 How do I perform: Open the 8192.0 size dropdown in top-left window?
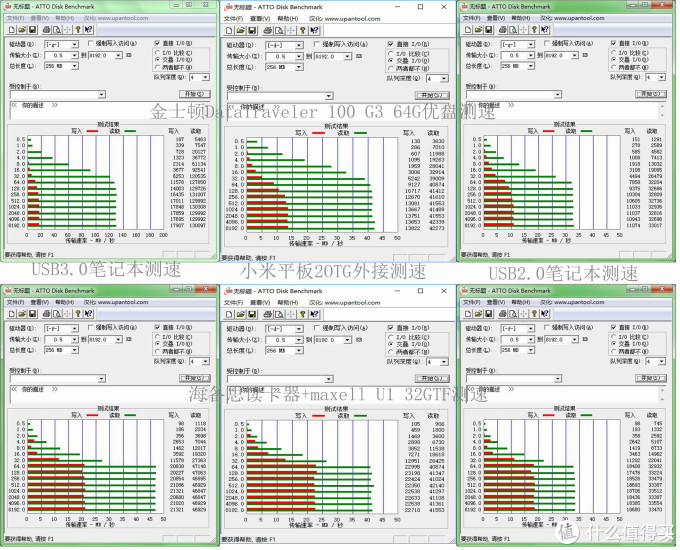(x=118, y=56)
